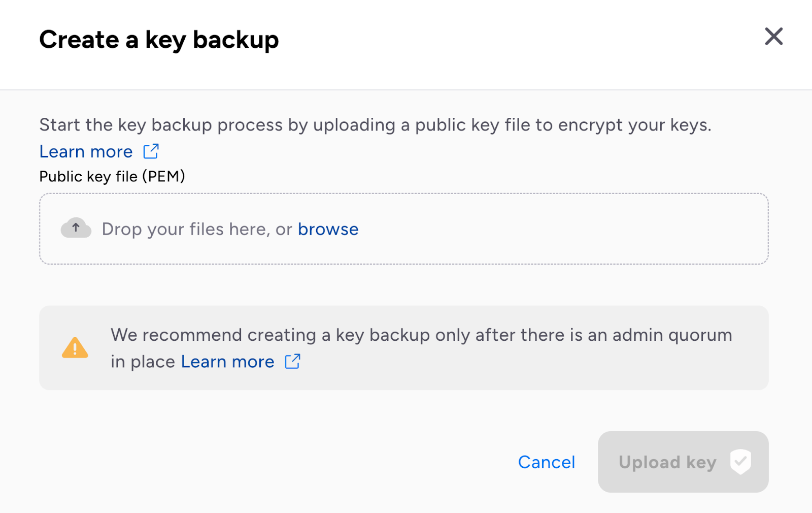The height and width of the screenshot is (513, 812).
Task: Click inside the dashed file drop zone
Action: (404, 229)
